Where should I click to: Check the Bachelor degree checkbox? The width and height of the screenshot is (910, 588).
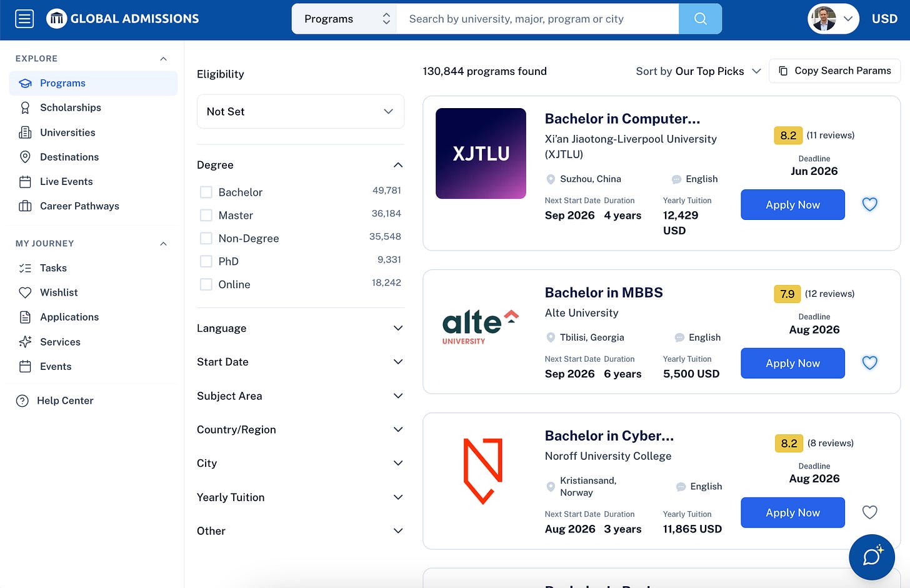(206, 192)
